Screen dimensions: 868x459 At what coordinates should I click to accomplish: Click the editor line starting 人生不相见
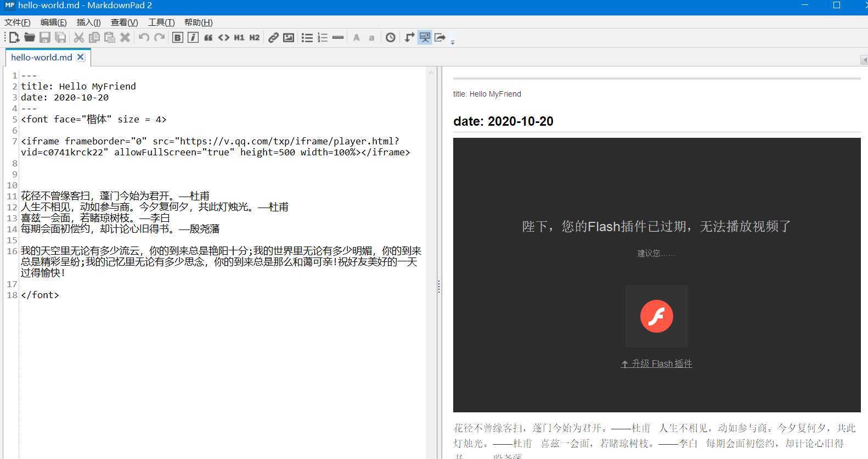click(x=155, y=207)
